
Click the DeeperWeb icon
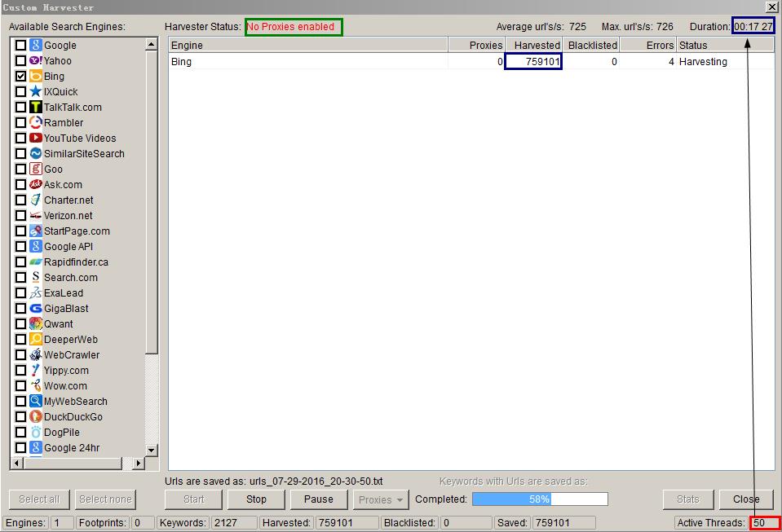pos(35,339)
